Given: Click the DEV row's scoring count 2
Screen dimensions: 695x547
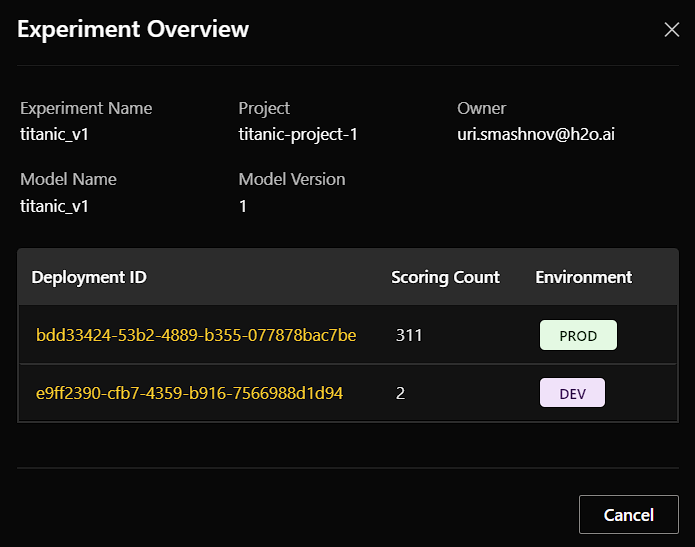Looking at the screenshot, I should coord(400,393).
